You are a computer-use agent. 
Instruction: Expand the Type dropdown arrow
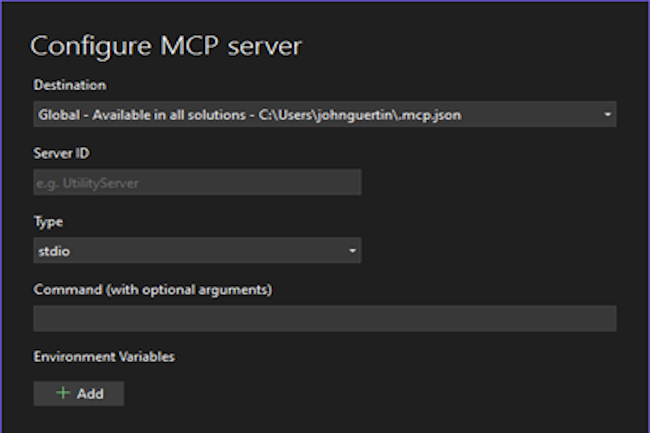tap(352, 251)
